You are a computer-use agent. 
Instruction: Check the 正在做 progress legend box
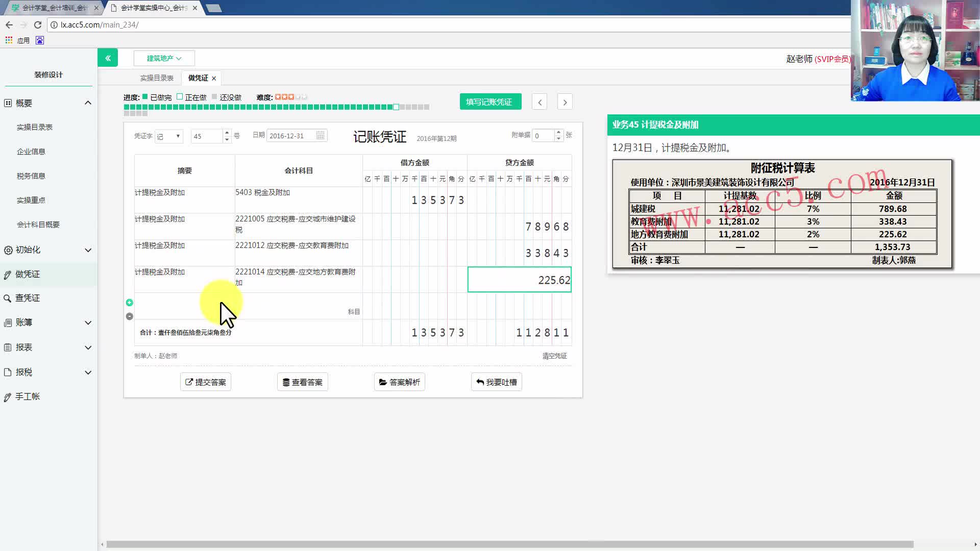[x=180, y=96]
